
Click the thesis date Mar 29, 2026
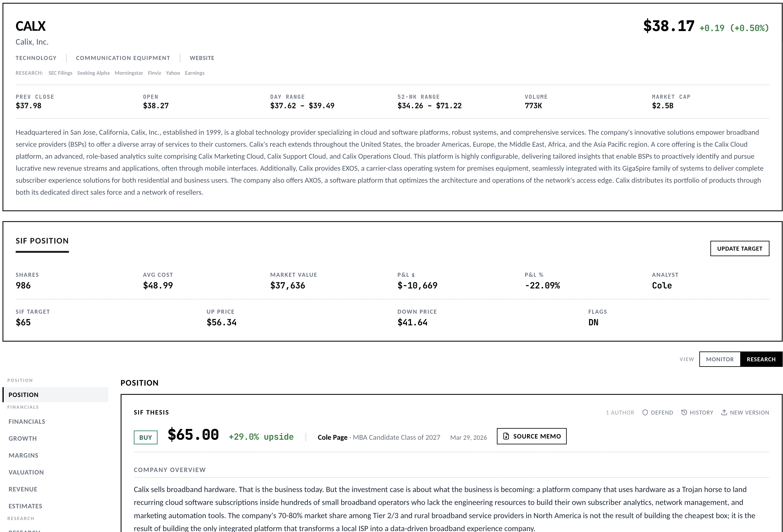[x=469, y=437]
